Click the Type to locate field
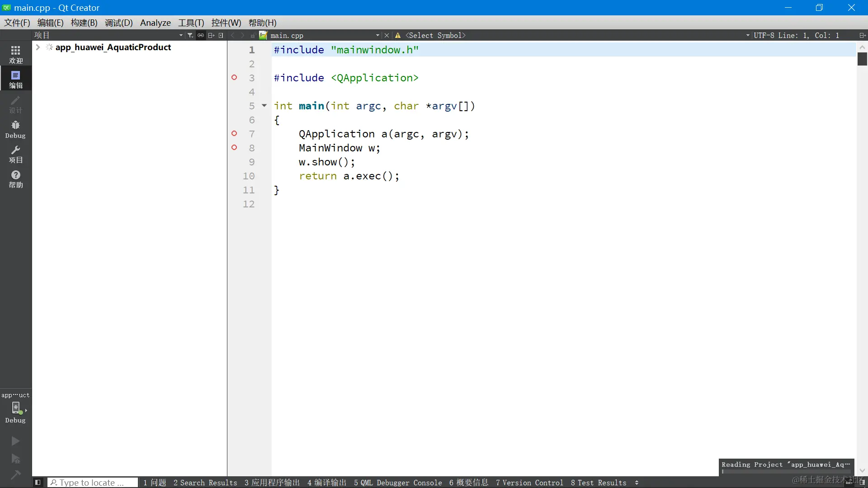Viewport: 868px width, 488px height. click(93, 483)
